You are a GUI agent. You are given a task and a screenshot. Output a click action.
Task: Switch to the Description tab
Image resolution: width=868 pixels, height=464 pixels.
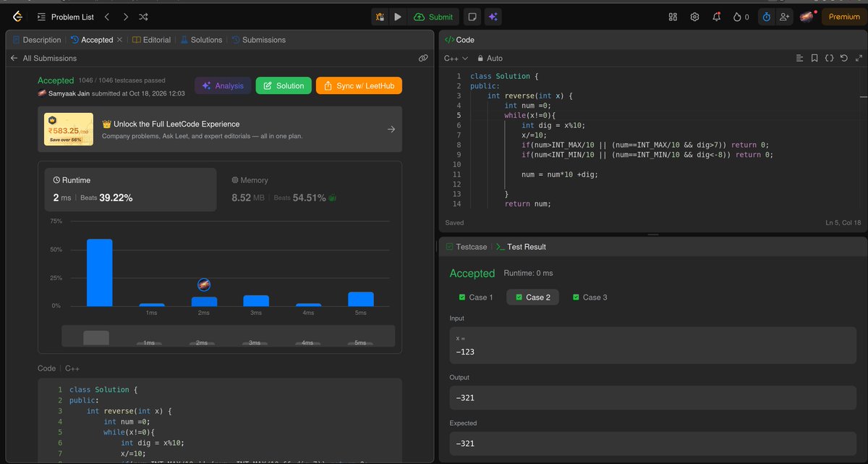point(37,40)
